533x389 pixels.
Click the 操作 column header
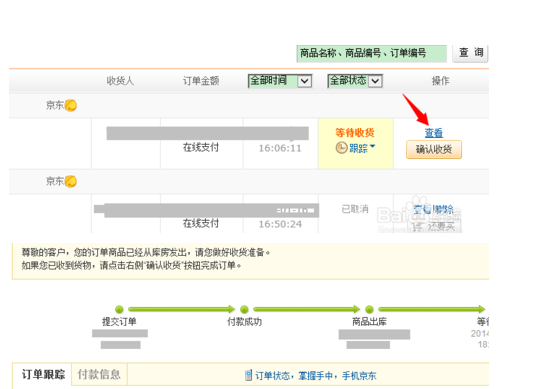[440, 81]
